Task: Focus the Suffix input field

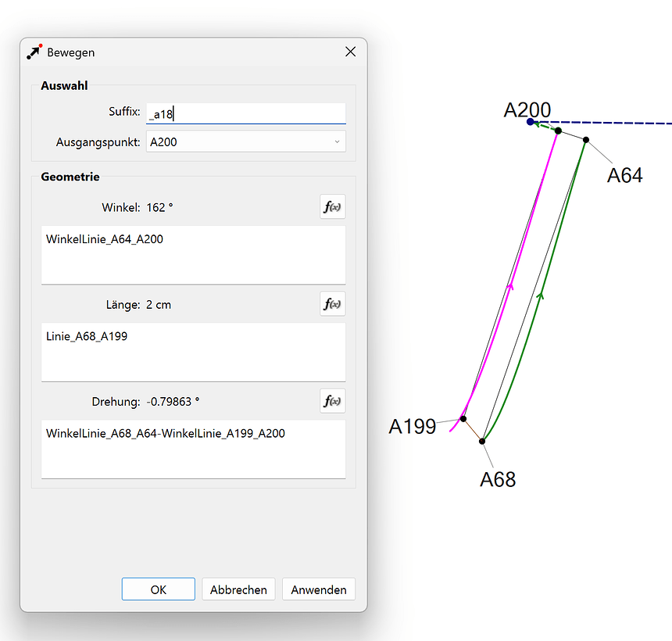Action: tap(245, 113)
